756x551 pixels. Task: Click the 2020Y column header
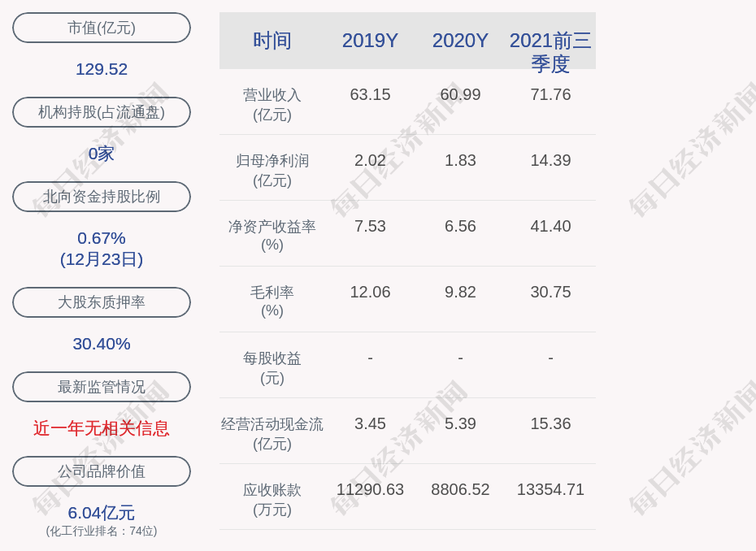(x=460, y=41)
